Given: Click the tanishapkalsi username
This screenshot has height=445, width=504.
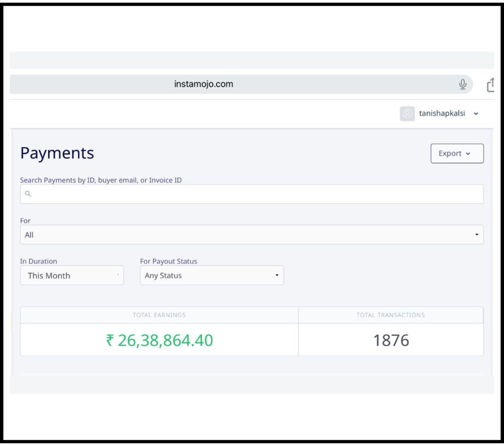Looking at the screenshot, I should coord(442,113).
